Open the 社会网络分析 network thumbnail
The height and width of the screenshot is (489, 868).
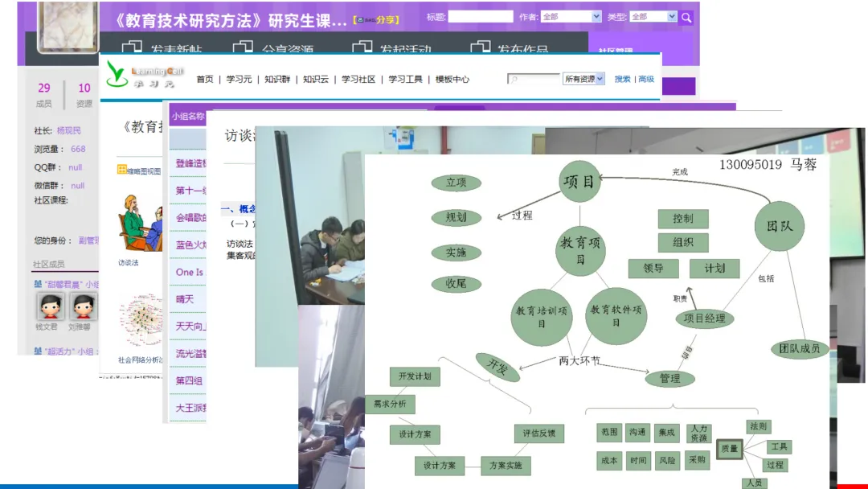[141, 322]
